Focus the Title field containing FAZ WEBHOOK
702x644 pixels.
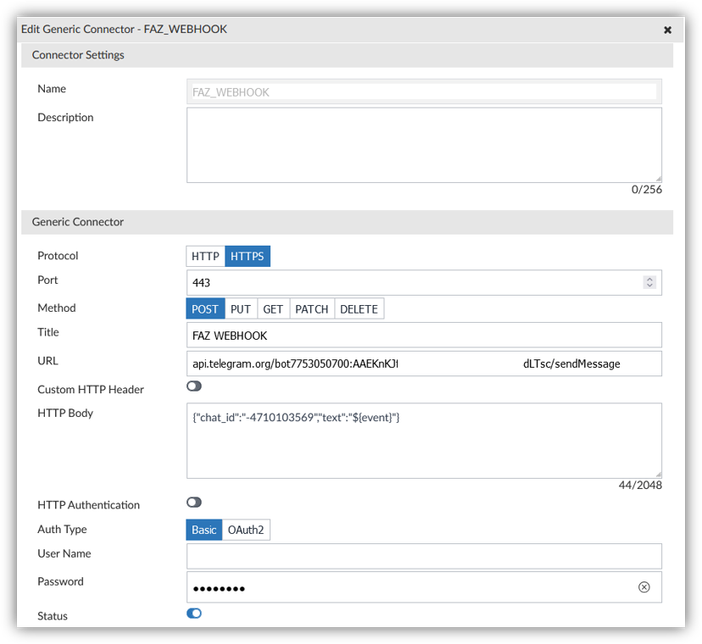(x=424, y=335)
